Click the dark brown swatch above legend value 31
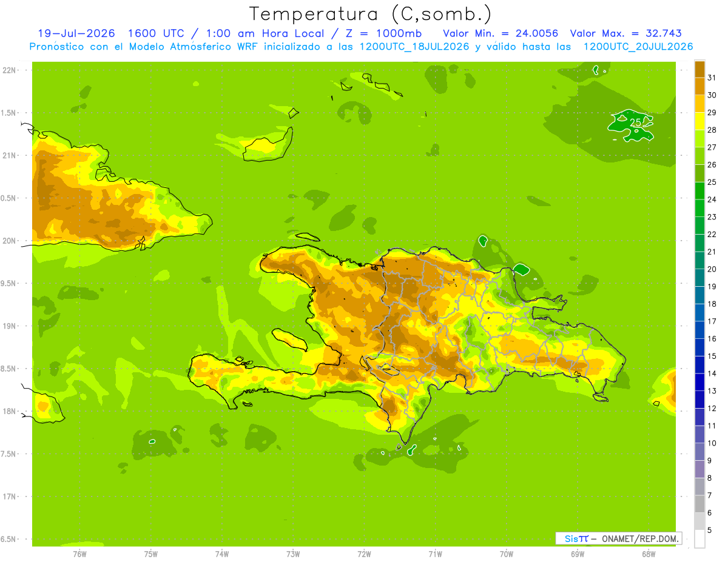Viewport: 728px width, 562px height. click(699, 69)
